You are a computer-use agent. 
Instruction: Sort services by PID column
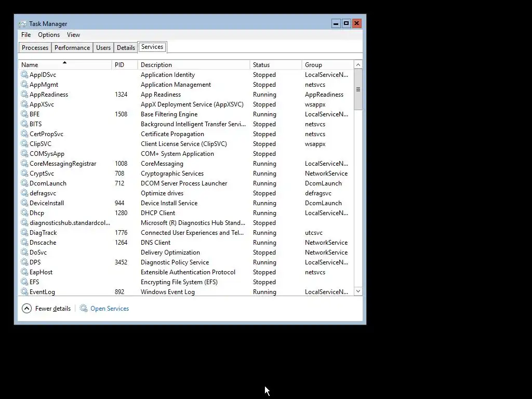(125, 64)
